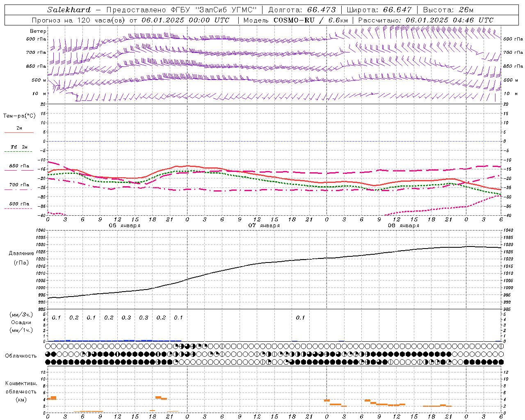Image resolution: width=525 pixels, height=420 pixels.
Task: Select the 10 м wind level label on left
Action: coord(39,94)
